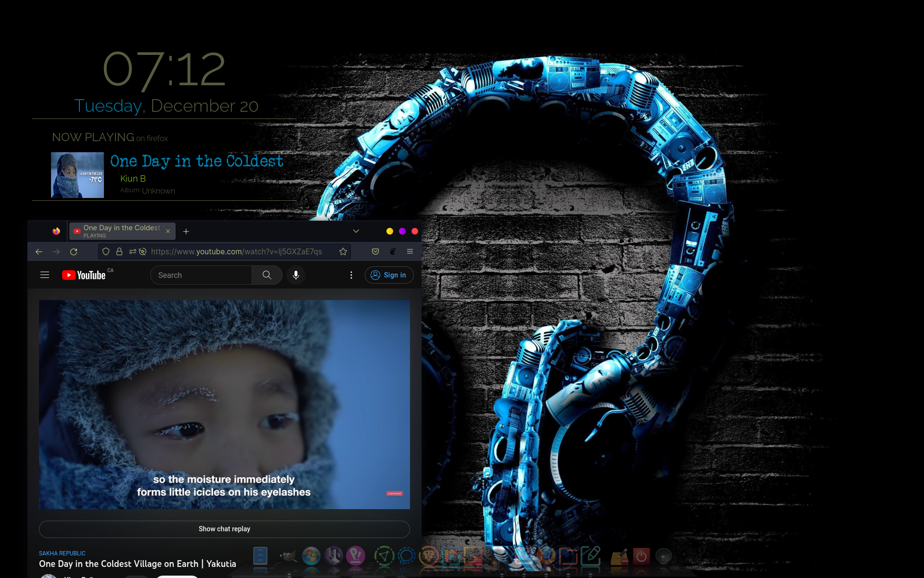Open the purple building icon in the dock
The height and width of the screenshot is (578, 924).
click(334, 556)
